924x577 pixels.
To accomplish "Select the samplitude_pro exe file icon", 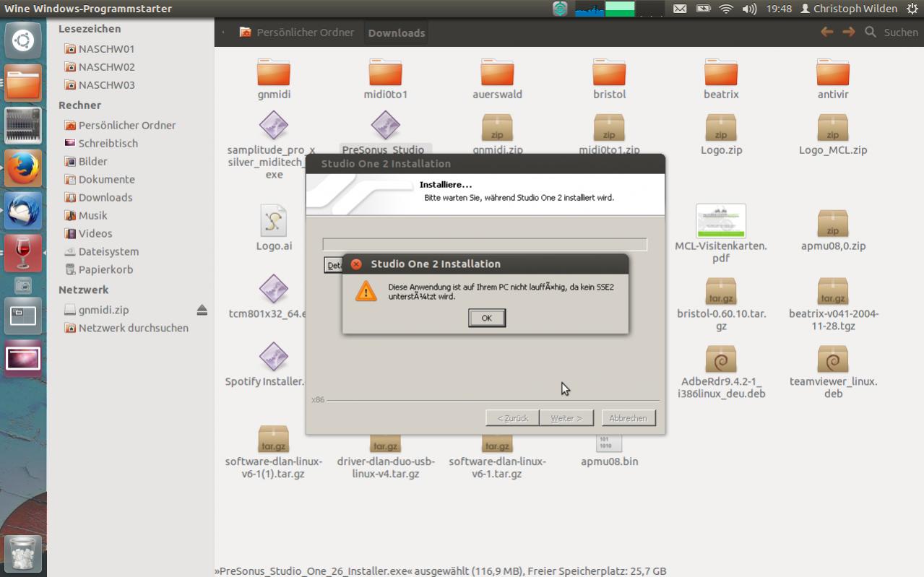I will tap(274, 126).
